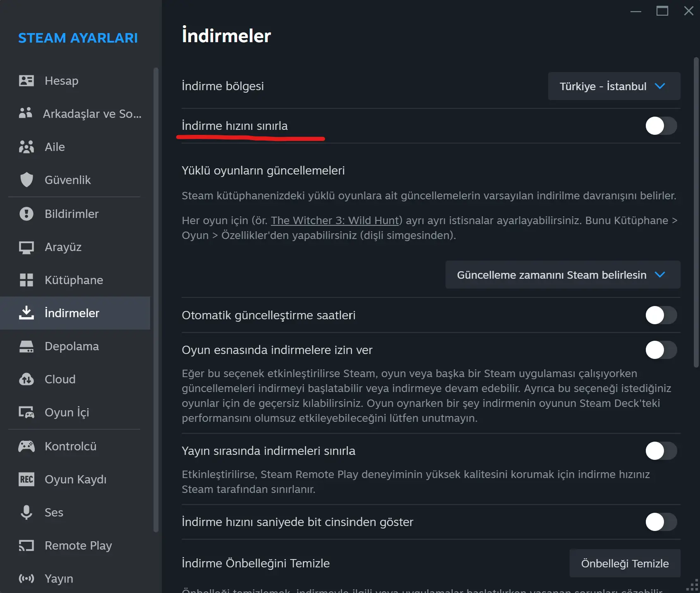Click the Hesap account card icon

pyautogui.click(x=26, y=81)
